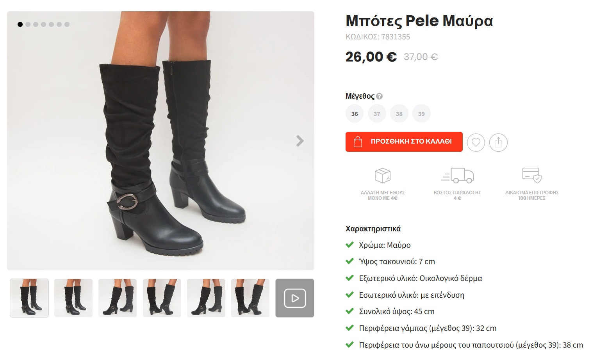Click the size guide question mark icon
Screen dimensions: 599x364
(x=380, y=96)
